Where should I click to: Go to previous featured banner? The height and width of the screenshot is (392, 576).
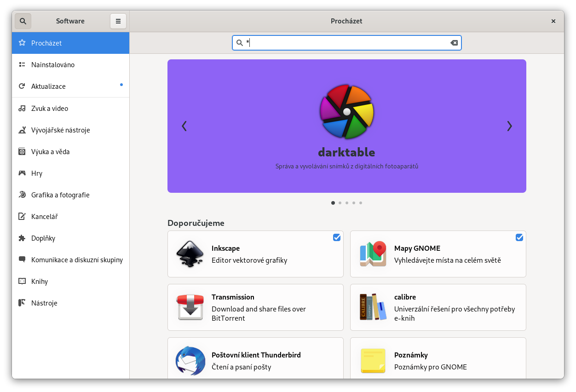184,126
